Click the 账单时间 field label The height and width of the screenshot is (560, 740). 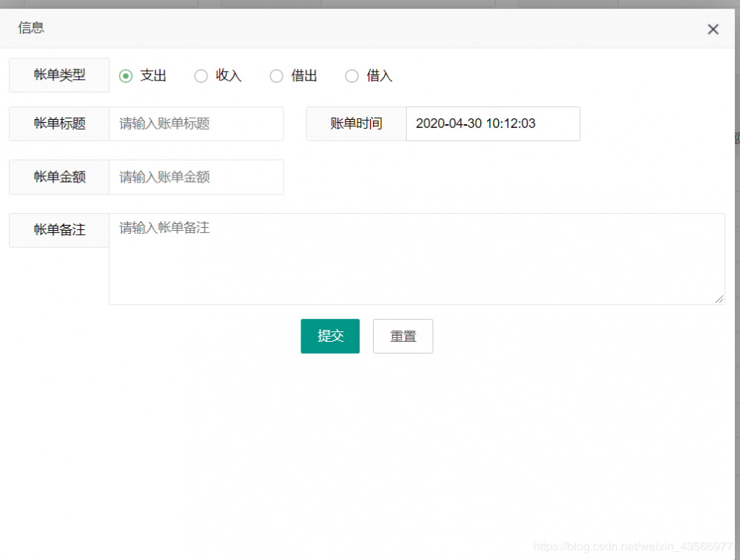(355, 124)
